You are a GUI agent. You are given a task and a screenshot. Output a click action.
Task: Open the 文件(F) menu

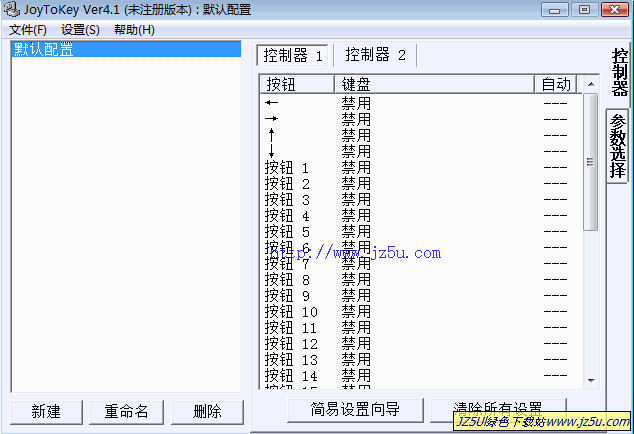(x=27, y=30)
